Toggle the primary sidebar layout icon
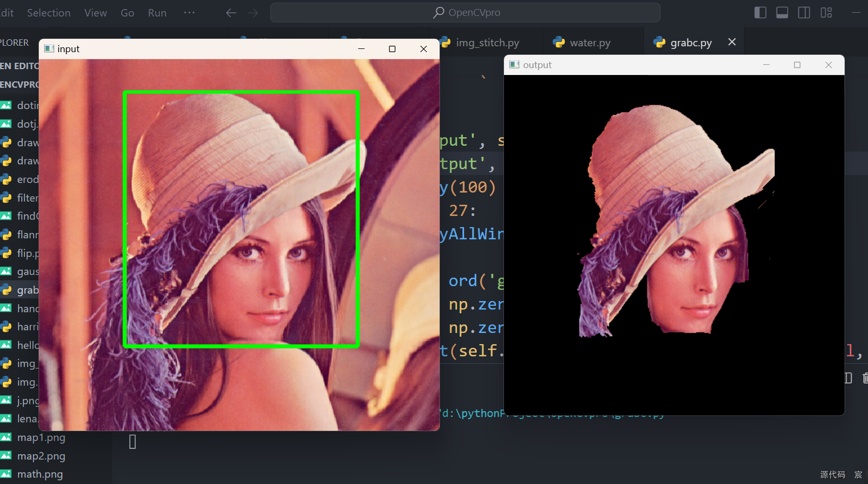The image size is (868, 484). (x=760, y=13)
